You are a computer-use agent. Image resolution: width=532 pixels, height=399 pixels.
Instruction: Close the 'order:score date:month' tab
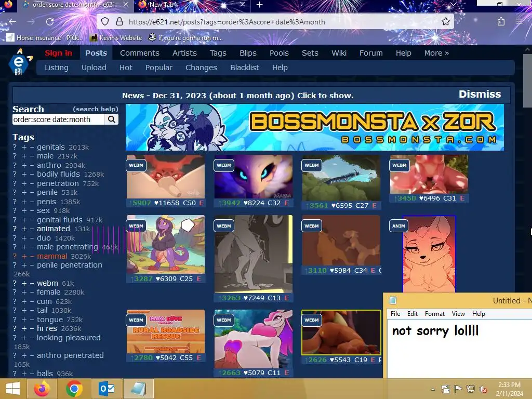(126, 5)
